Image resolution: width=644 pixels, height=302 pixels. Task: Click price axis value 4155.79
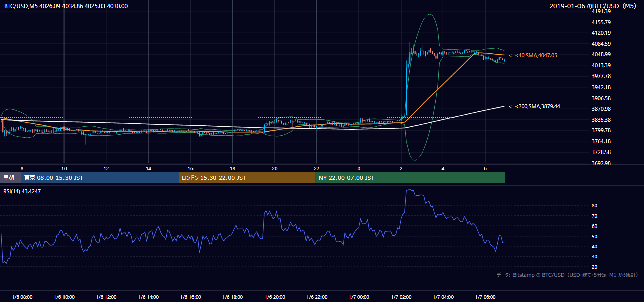(601, 22)
